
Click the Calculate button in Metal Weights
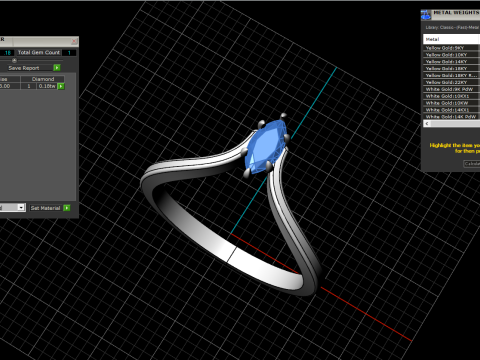[472, 164]
